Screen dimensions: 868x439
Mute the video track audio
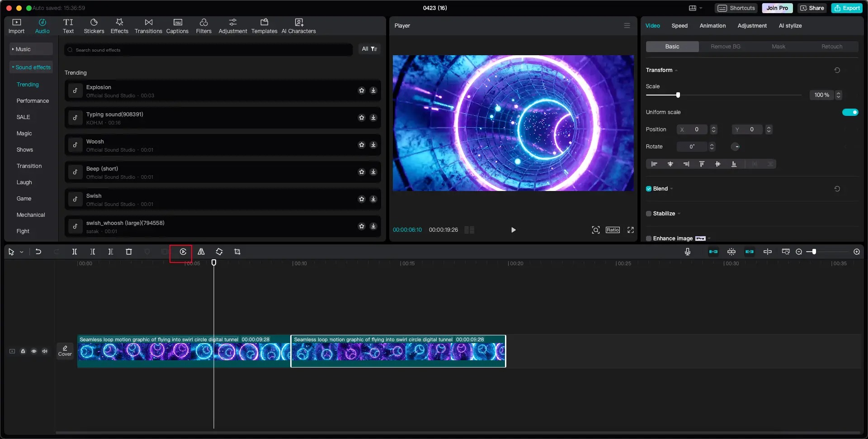pos(45,351)
